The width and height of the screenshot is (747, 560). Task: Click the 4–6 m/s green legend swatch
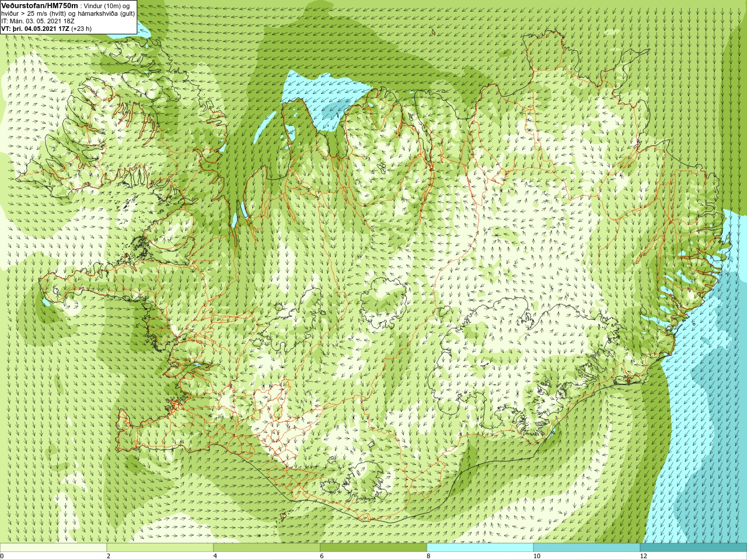click(x=267, y=548)
